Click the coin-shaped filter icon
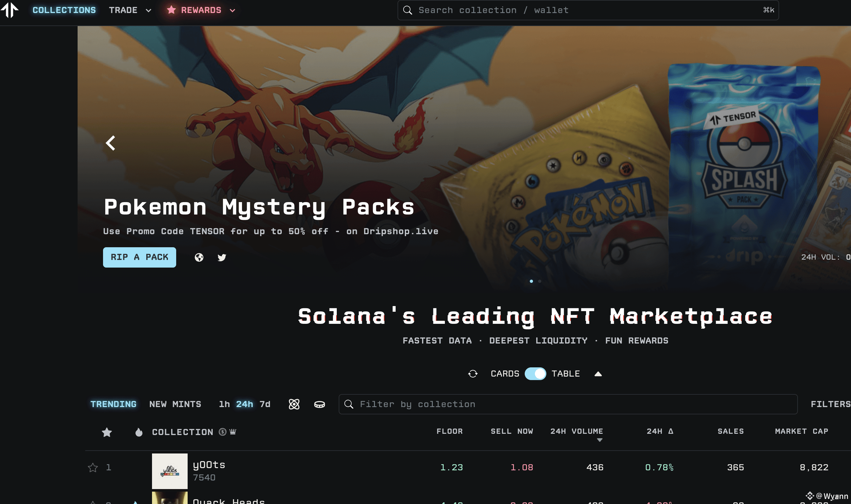The width and height of the screenshot is (851, 504). tap(320, 404)
